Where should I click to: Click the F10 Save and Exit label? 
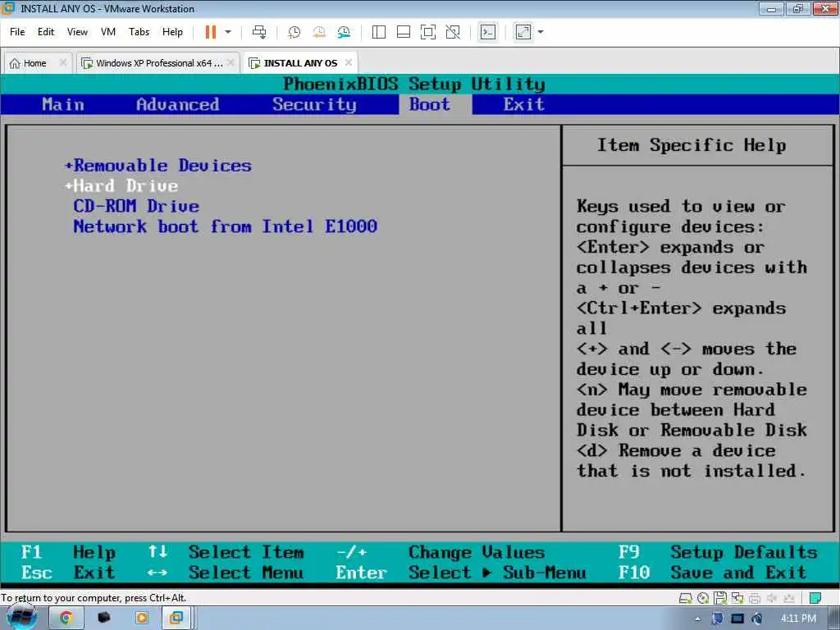tap(712, 573)
